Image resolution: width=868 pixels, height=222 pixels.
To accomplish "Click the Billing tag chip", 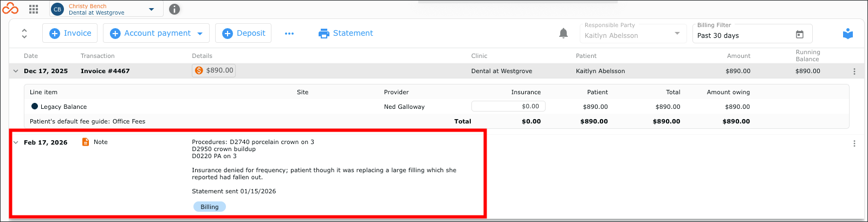I will [x=210, y=207].
